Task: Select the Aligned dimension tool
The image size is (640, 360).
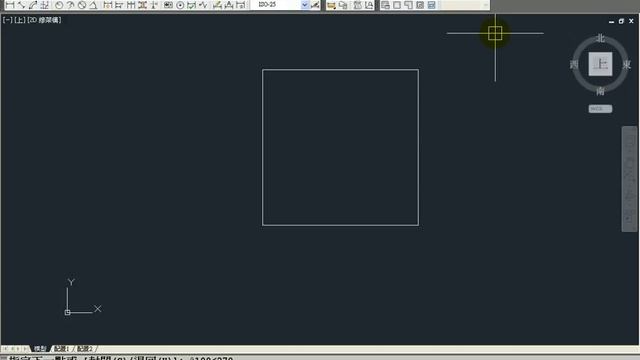Action: pos(21,5)
